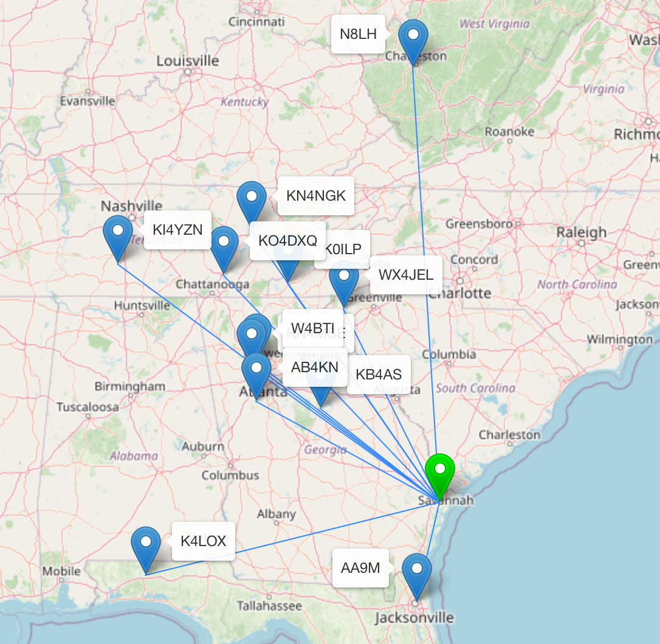Image resolution: width=660 pixels, height=644 pixels.
Task: Click the N8LH callsign label
Action: point(358,34)
